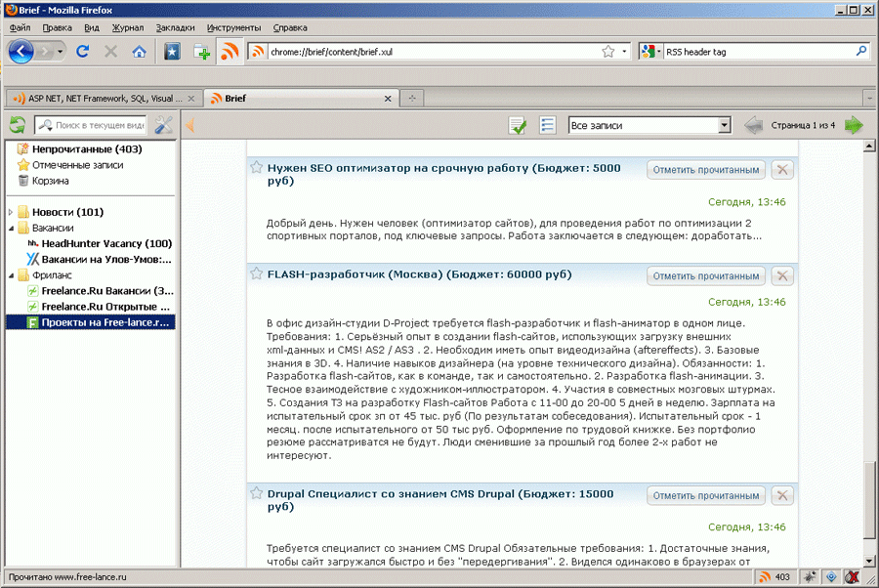Open the Справка menu
Viewport: 879px width, 588px height.
(290, 27)
